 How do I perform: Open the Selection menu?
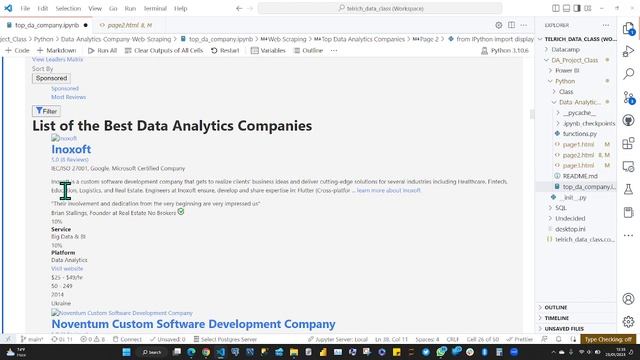pos(68,8)
